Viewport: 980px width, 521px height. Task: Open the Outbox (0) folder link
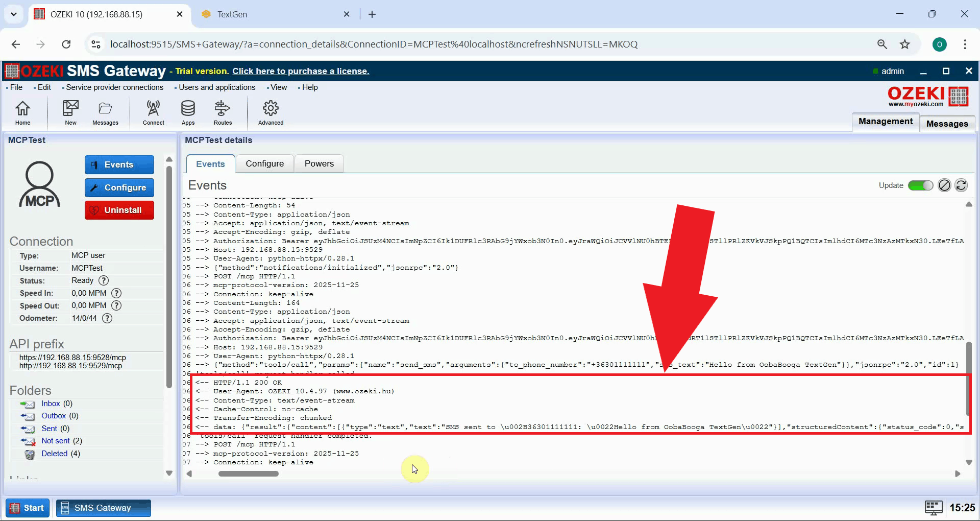60,416
